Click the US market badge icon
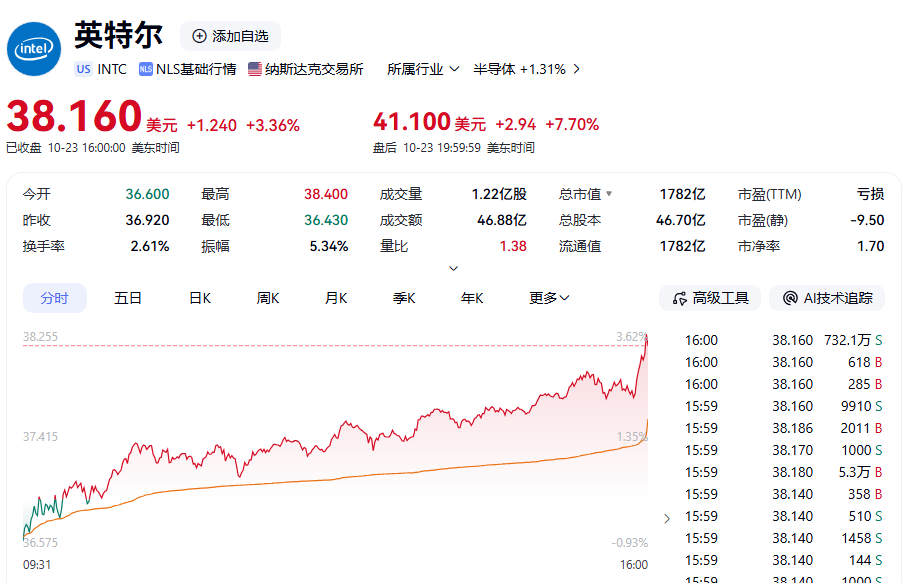 click(x=82, y=69)
